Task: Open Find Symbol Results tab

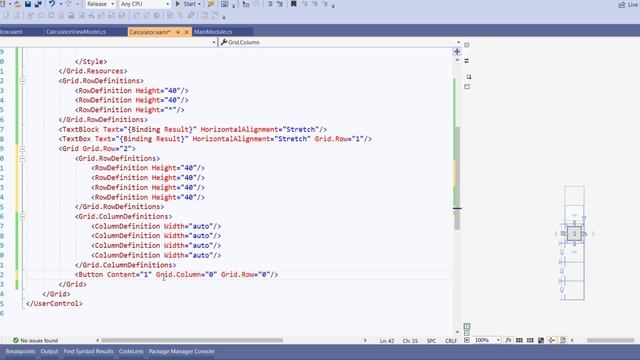Action: click(x=89, y=351)
